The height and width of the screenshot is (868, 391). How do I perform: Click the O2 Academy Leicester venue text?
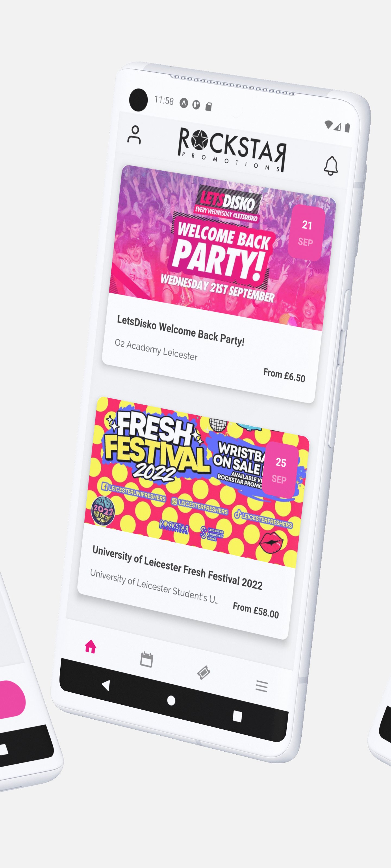click(x=156, y=350)
